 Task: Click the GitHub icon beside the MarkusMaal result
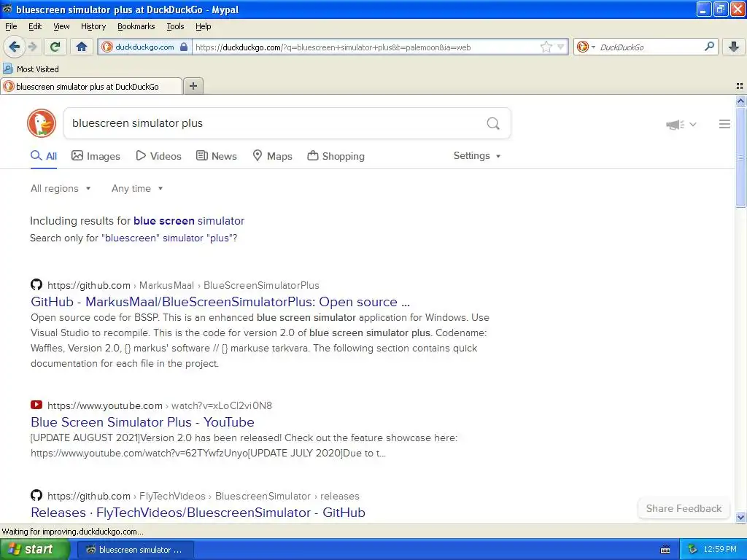(x=36, y=285)
